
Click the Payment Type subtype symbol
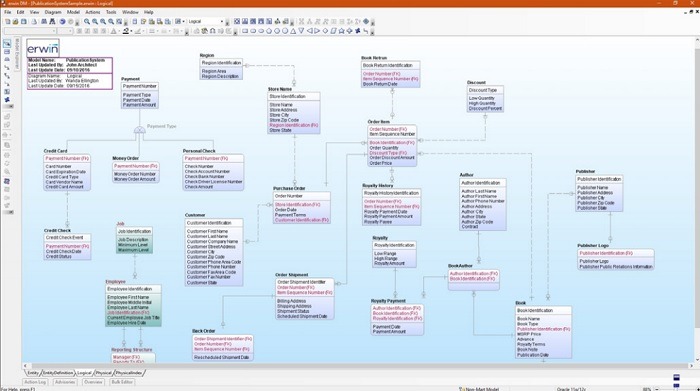pos(140,130)
